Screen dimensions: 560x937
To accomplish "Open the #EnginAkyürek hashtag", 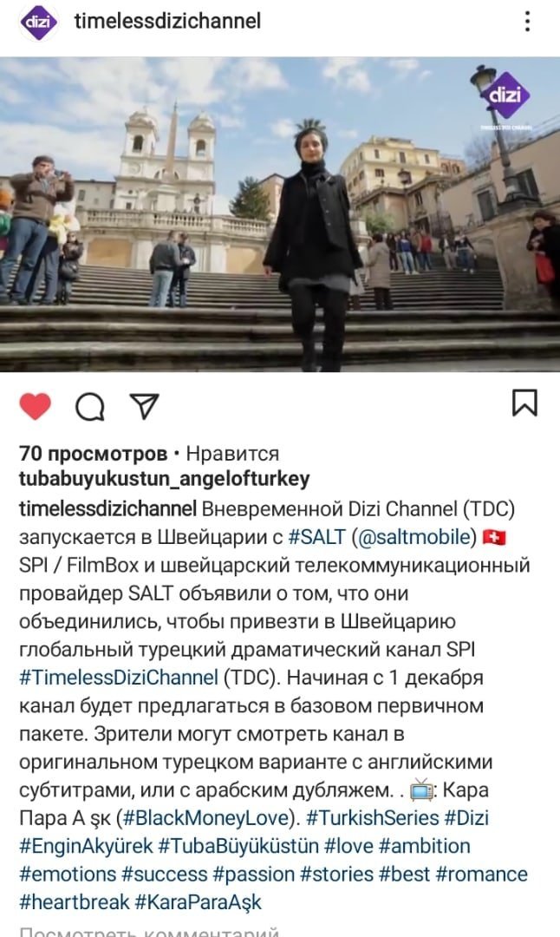I will [87, 846].
